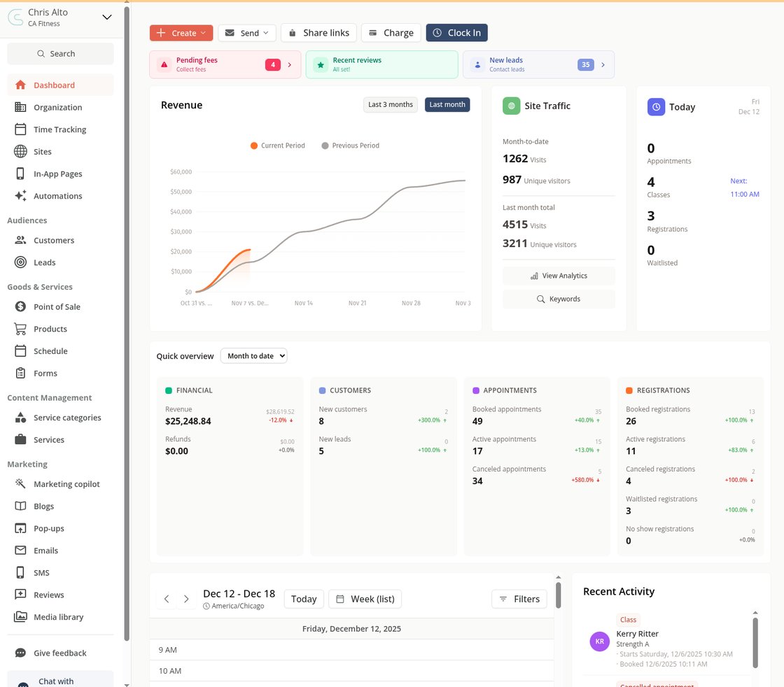Image resolution: width=784 pixels, height=687 pixels.
Task: Click the Organization building icon
Action: coord(20,107)
